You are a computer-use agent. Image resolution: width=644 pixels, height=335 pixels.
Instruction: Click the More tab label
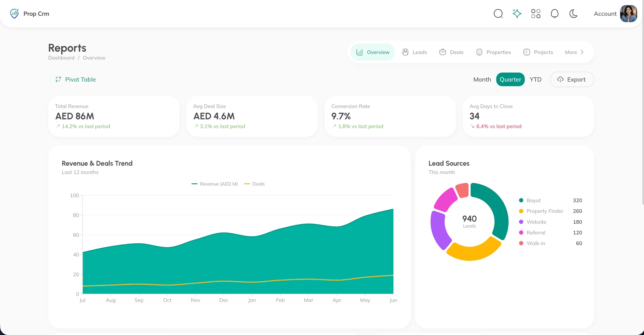tap(571, 52)
